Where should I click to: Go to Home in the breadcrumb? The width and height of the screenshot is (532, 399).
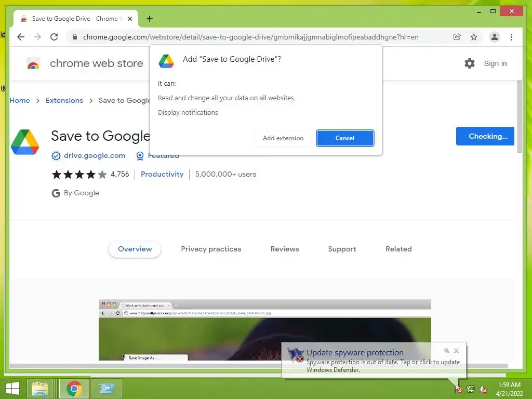(20, 100)
